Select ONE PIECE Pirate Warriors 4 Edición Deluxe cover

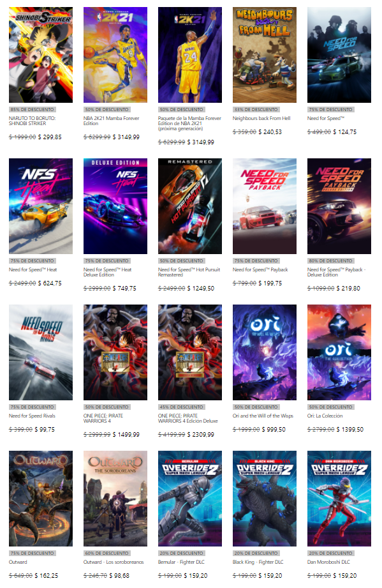[190, 352]
